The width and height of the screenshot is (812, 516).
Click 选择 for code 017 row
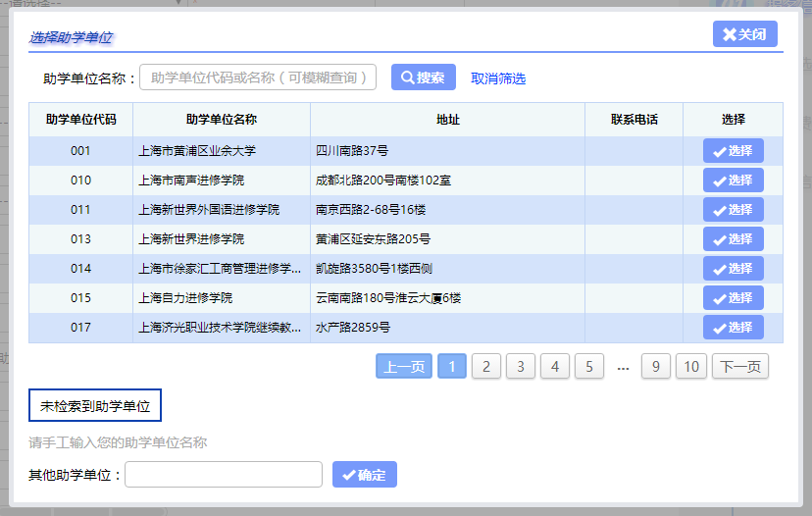[x=733, y=328]
